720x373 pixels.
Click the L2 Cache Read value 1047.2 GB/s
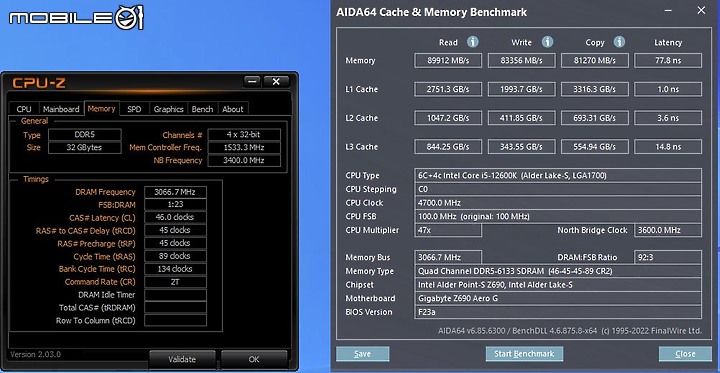pyautogui.click(x=448, y=118)
